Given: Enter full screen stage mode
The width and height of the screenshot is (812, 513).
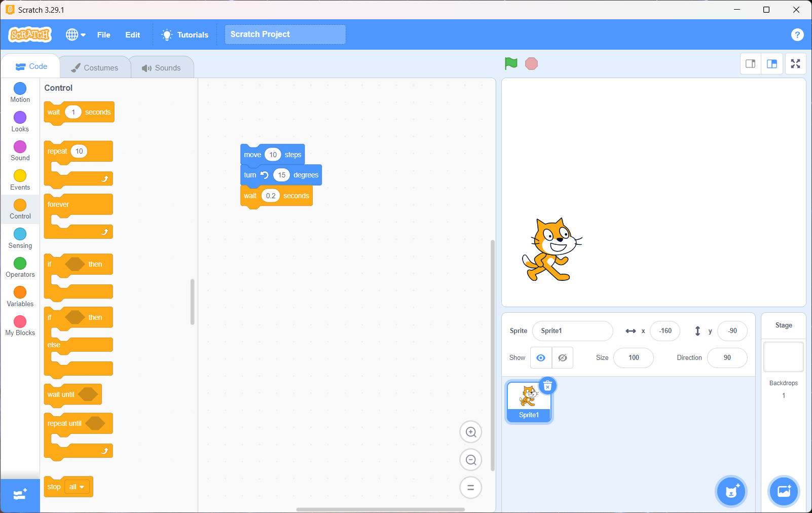Looking at the screenshot, I should pyautogui.click(x=795, y=64).
